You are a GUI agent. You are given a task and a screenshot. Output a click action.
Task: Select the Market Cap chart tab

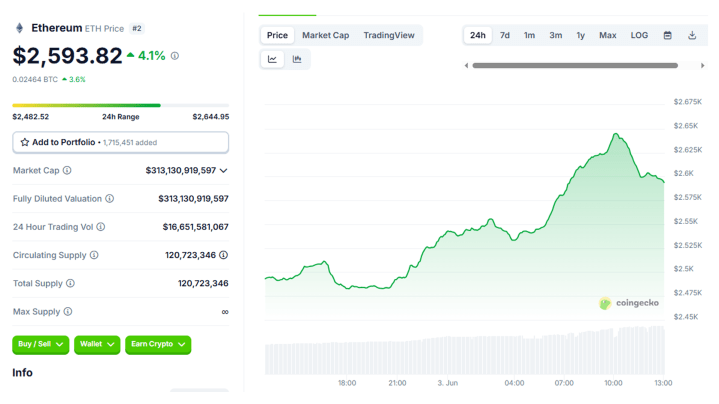(x=326, y=35)
